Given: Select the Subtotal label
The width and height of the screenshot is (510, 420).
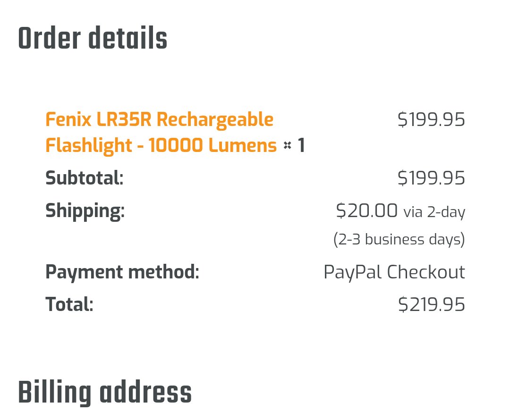Looking at the screenshot, I should [x=85, y=178].
